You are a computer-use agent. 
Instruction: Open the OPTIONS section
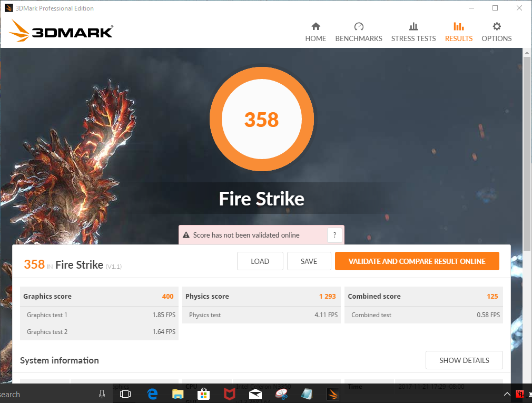click(496, 33)
